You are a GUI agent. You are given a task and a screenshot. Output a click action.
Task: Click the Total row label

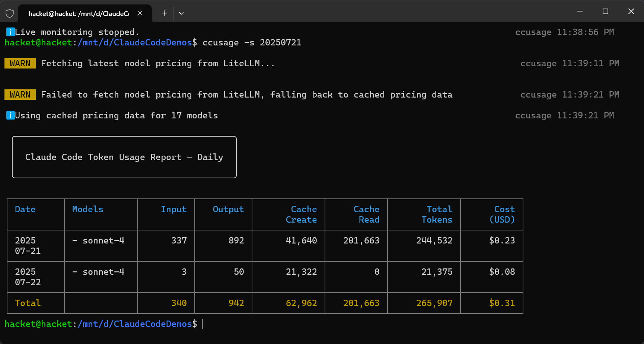point(28,303)
